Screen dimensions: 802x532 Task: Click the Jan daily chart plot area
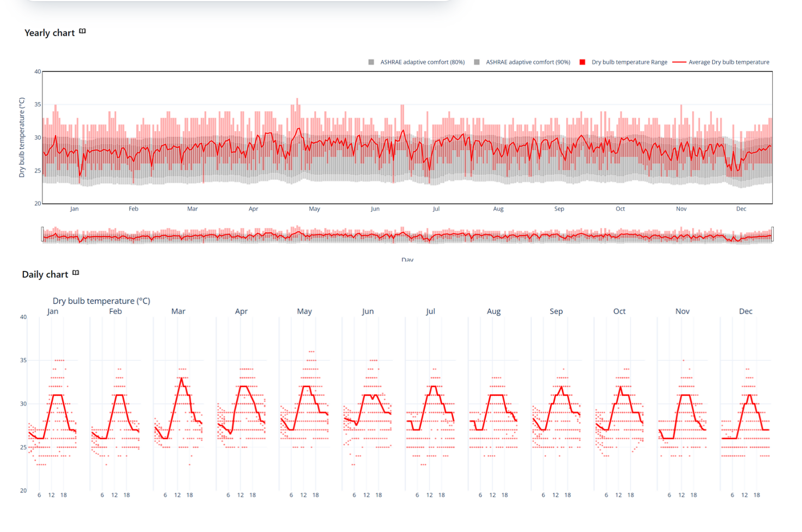(x=53, y=413)
